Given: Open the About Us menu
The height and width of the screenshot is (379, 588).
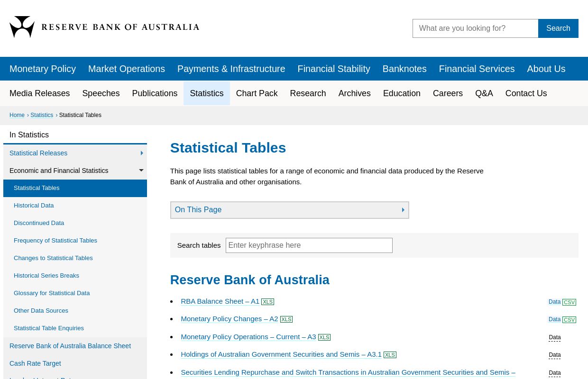Looking at the screenshot, I should [x=546, y=69].
